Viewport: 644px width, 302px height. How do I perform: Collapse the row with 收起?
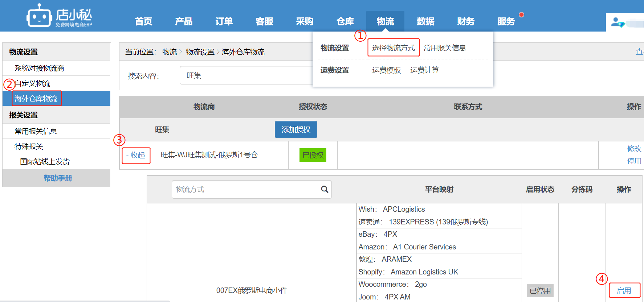[136, 155]
